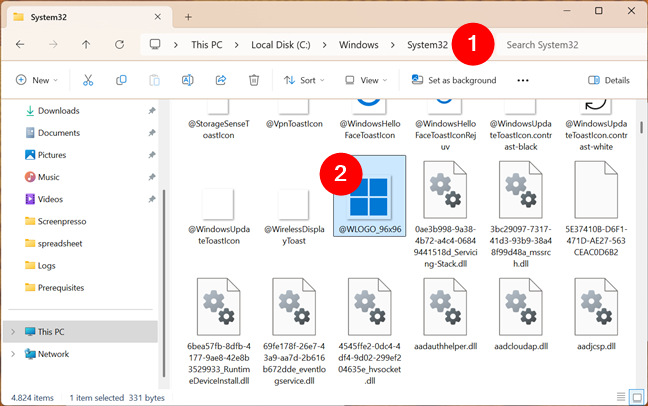Open Screenpresso folder in sidebar
The width and height of the screenshot is (648, 406).
click(x=64, y=220)
